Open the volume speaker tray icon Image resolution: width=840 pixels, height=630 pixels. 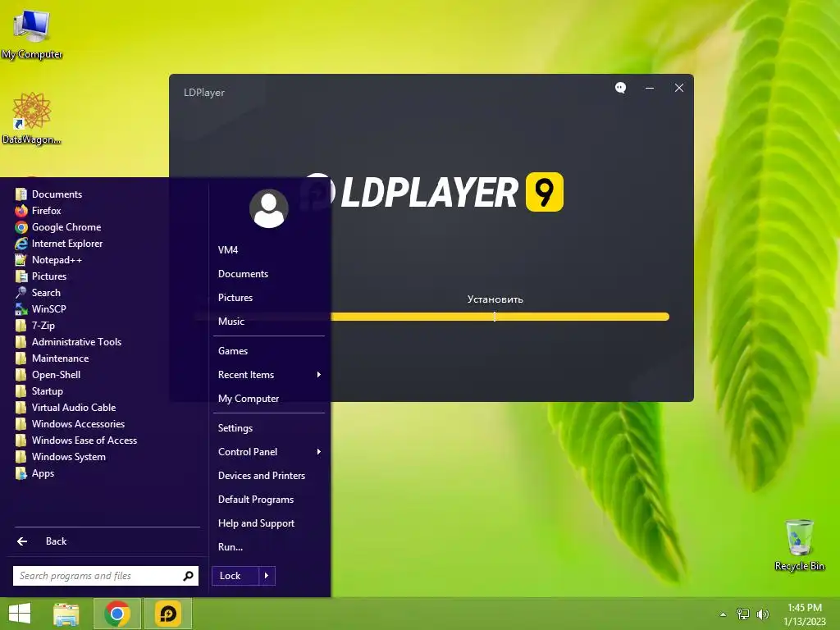pyautogui.click(x=763, y=614)
